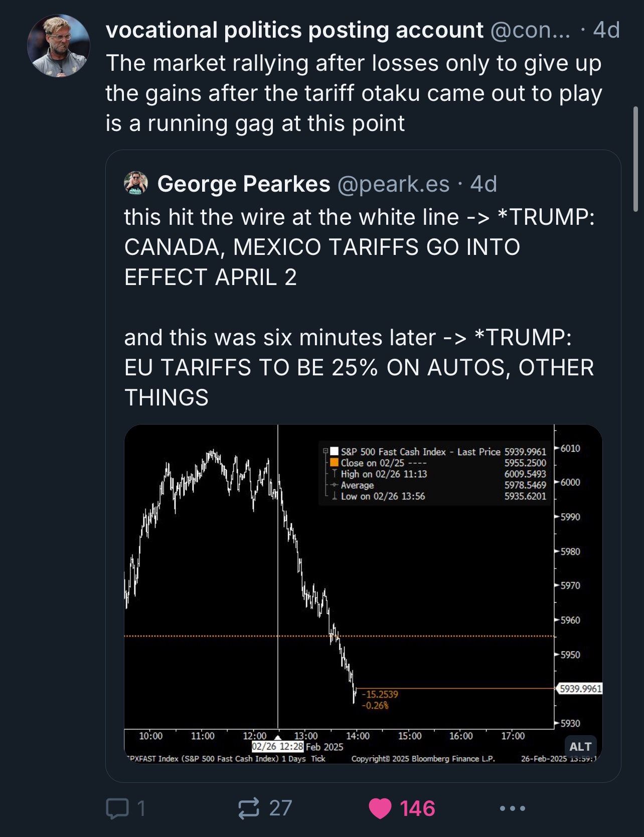
Task: Show the chart's ALT text badge
Action: pos(580,747)
